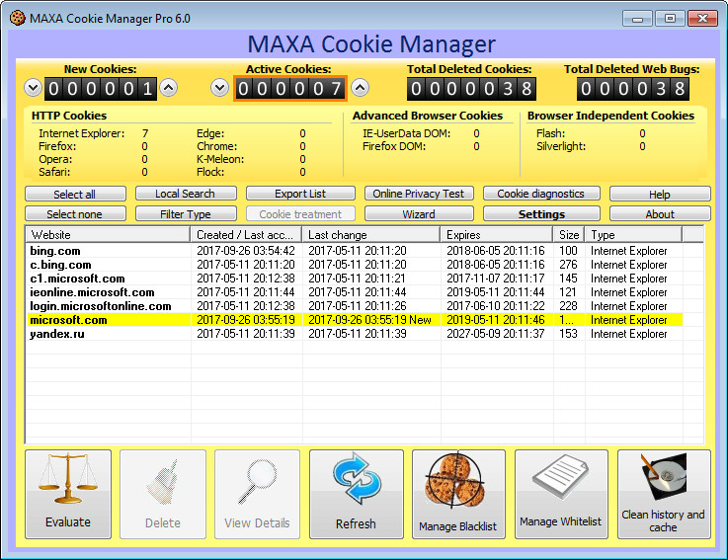Click the Cookie treatment button
The image size is (728, 560).
pyautogui.click(x=300, y=213)
